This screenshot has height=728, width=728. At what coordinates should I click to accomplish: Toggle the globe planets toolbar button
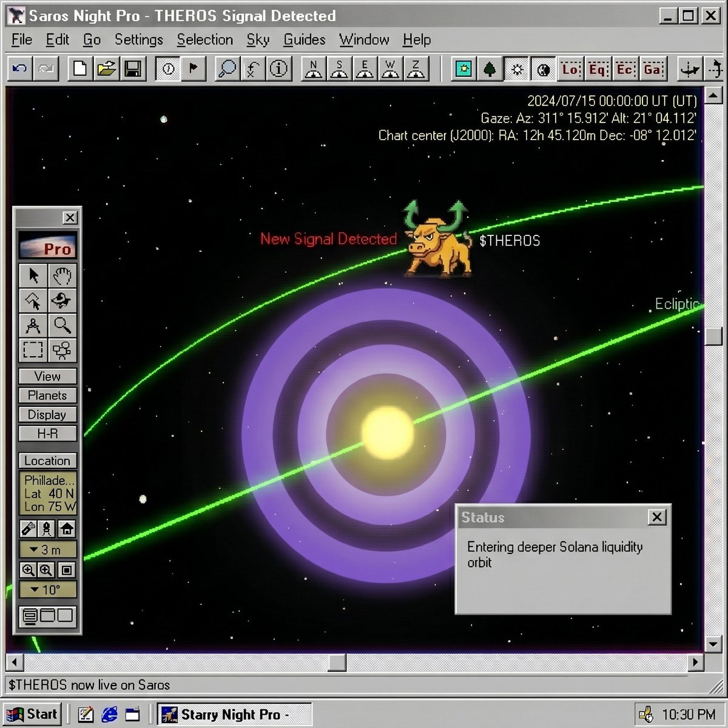point(544,69)
